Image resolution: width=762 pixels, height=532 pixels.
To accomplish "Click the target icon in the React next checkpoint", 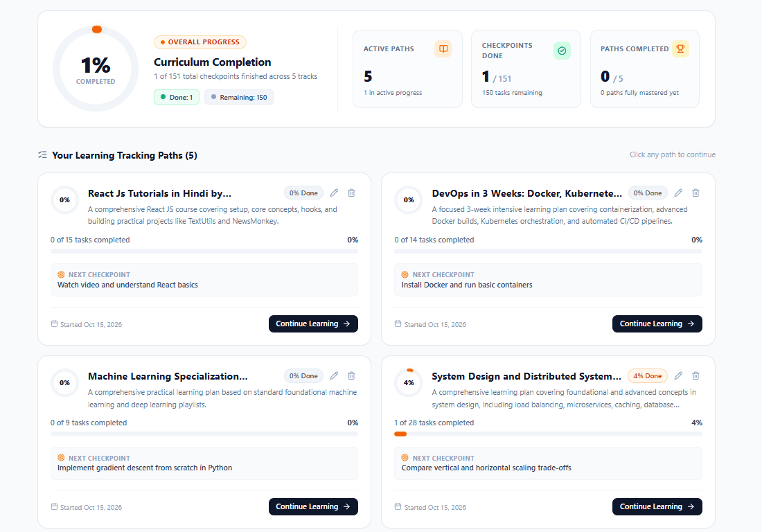I will [61, 274].
